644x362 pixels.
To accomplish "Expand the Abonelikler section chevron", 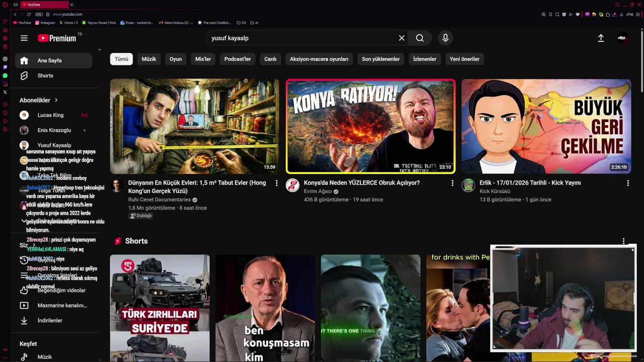I will coord(56,101).
